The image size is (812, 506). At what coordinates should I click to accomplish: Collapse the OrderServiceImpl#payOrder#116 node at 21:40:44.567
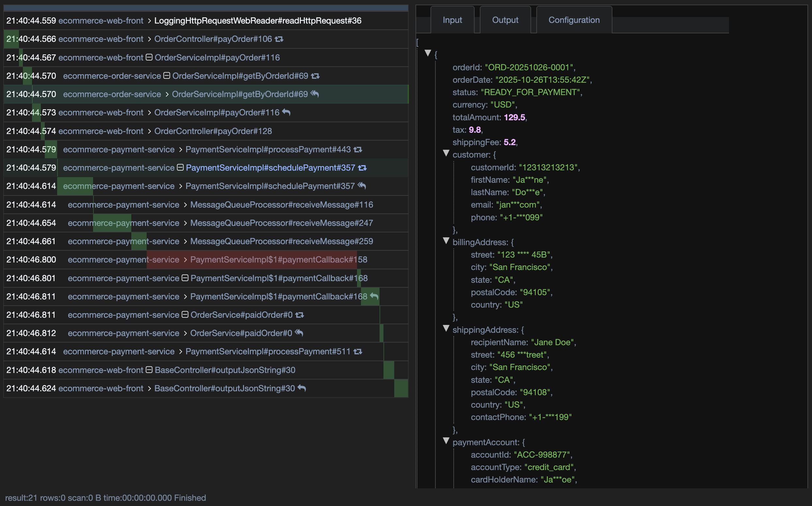149,57
